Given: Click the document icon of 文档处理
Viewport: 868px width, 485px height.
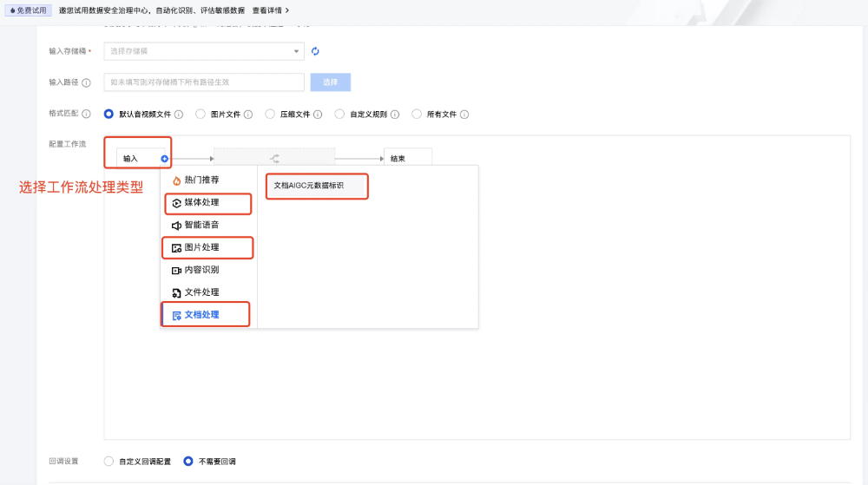Looking at the screenshot, I should pyautogui.click(x=176, y=315).
